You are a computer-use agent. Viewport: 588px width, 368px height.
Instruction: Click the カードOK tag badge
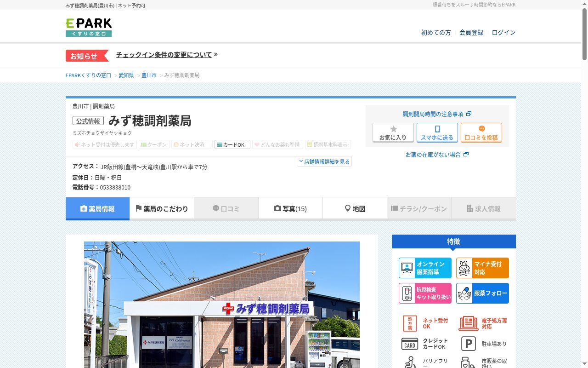coord(232,144)
